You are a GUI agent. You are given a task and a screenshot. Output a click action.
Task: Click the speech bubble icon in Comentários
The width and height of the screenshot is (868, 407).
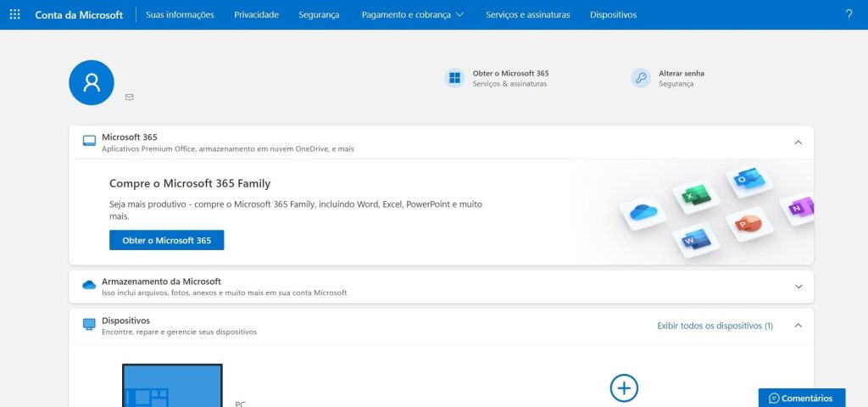(774, 399)
